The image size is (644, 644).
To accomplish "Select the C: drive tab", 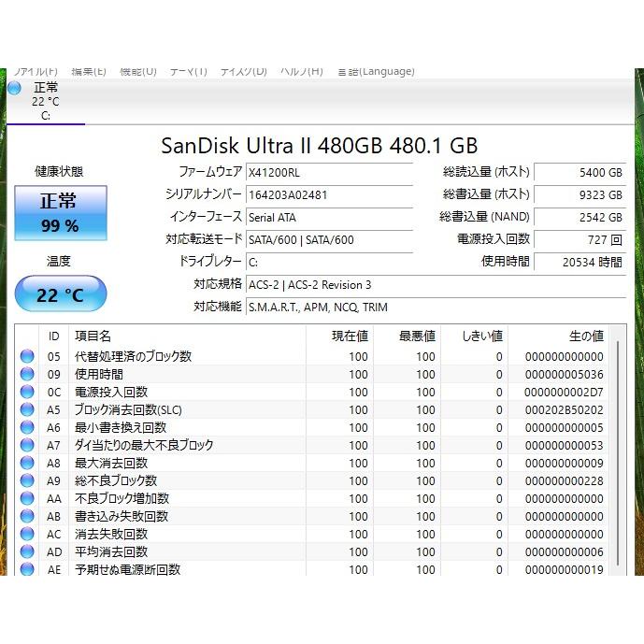I will pyautogui.click(x=45, y=101).
